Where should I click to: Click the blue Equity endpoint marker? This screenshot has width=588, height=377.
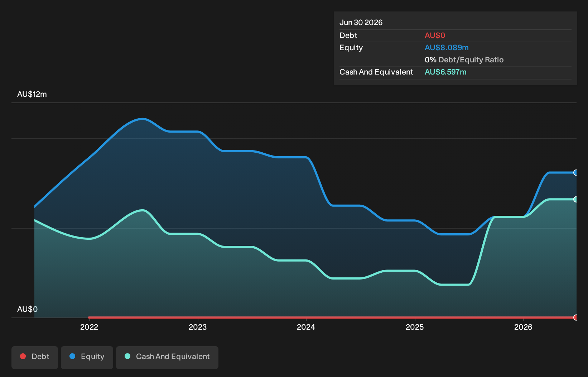pyautogui.click(x=575, y=173)
